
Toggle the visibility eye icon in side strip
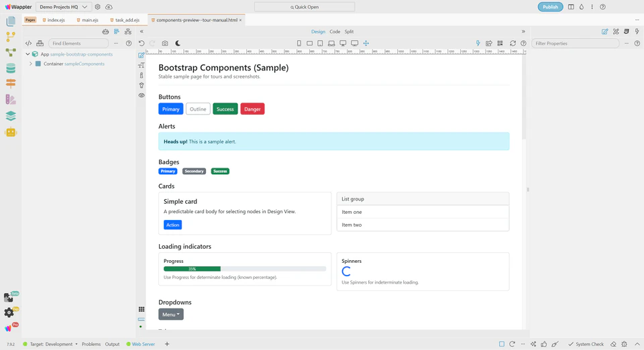142,95
